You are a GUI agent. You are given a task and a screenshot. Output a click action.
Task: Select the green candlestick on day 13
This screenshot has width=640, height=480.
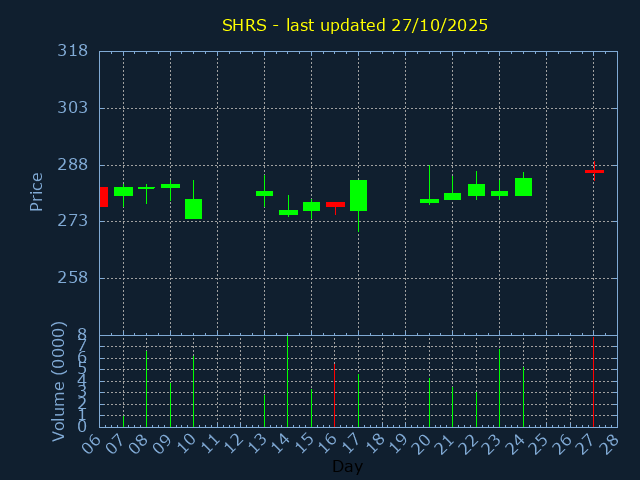[264, 193]
